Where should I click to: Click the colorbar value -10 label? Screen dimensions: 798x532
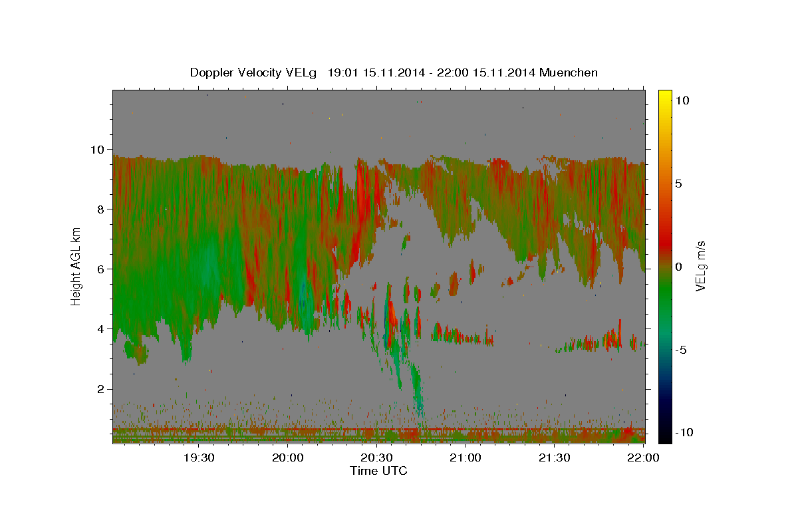[683, 433]
